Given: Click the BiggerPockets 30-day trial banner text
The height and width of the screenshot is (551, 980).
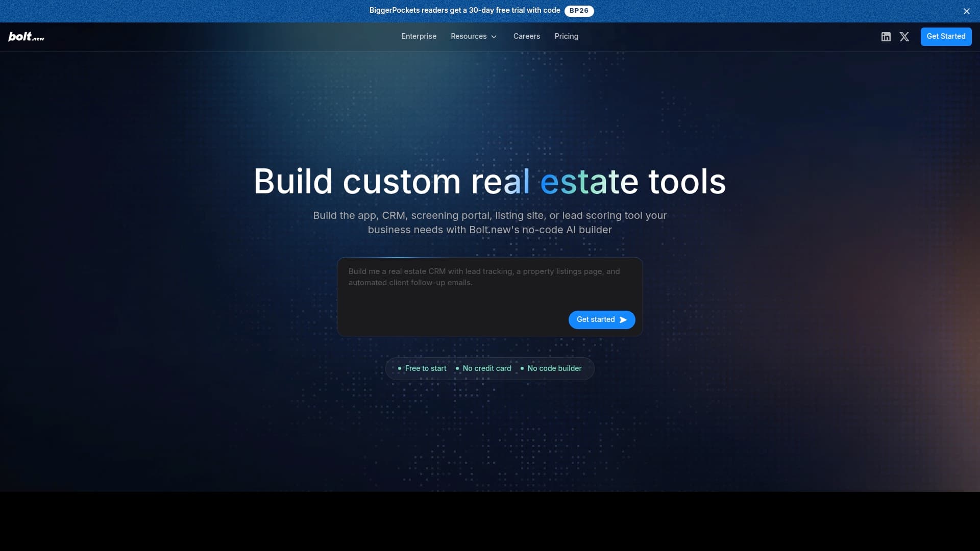Looking at the screenshot, I should (464, 10).
